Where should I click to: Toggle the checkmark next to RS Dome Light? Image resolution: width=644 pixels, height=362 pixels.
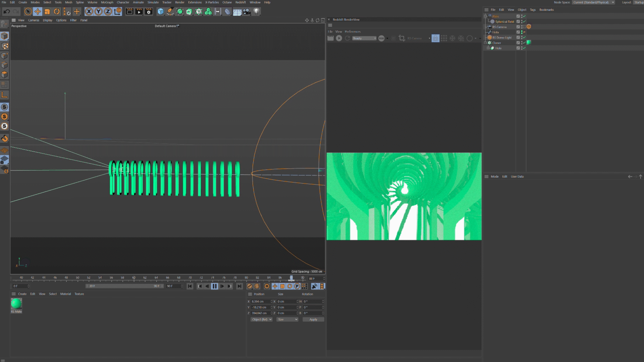524,38
